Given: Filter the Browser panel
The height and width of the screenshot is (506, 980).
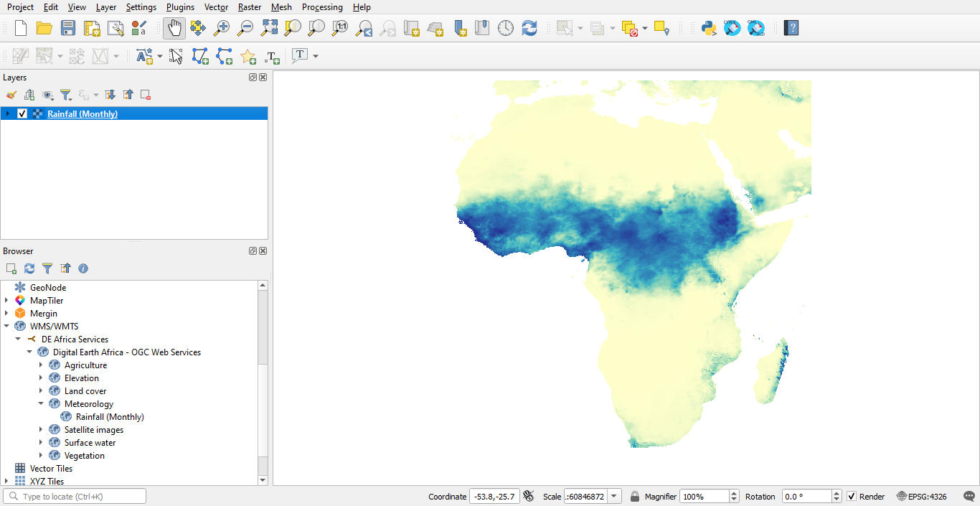Looking at the screenshot, I should pos(47,268).
